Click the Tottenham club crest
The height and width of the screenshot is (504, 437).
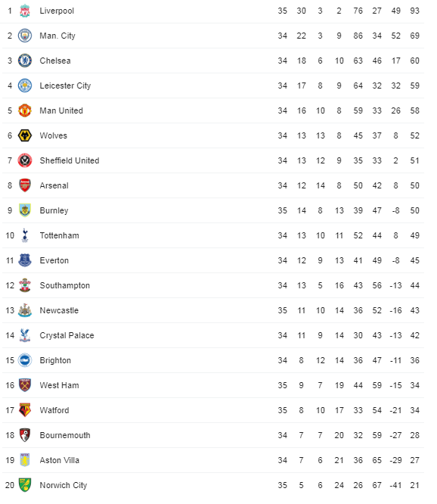coord(25,235)
